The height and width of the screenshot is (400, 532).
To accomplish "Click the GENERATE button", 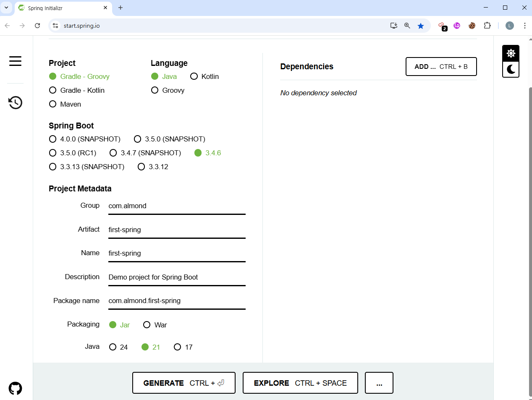I will 184,383.
